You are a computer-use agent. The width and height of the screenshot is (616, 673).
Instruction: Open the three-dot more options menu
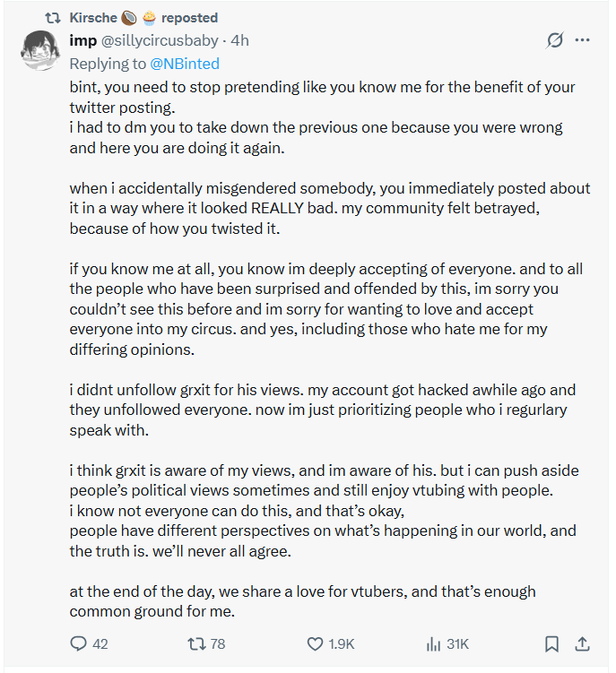(583, 41)
